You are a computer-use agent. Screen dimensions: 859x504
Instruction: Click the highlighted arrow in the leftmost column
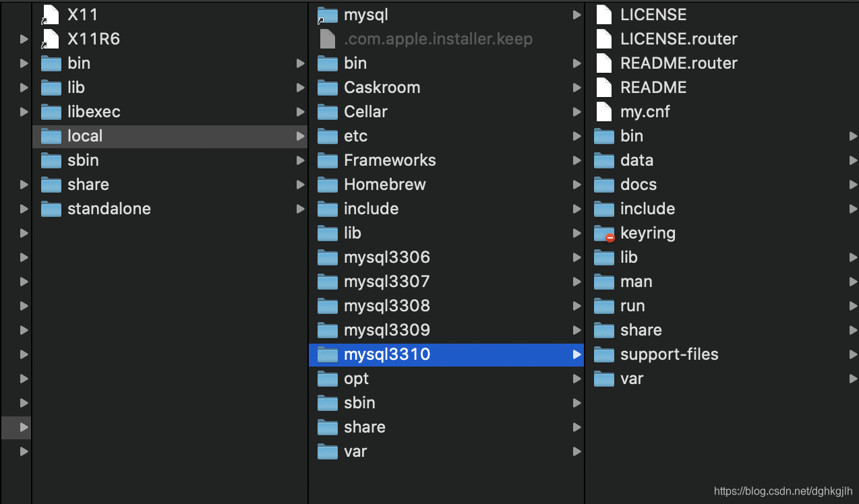24,427
